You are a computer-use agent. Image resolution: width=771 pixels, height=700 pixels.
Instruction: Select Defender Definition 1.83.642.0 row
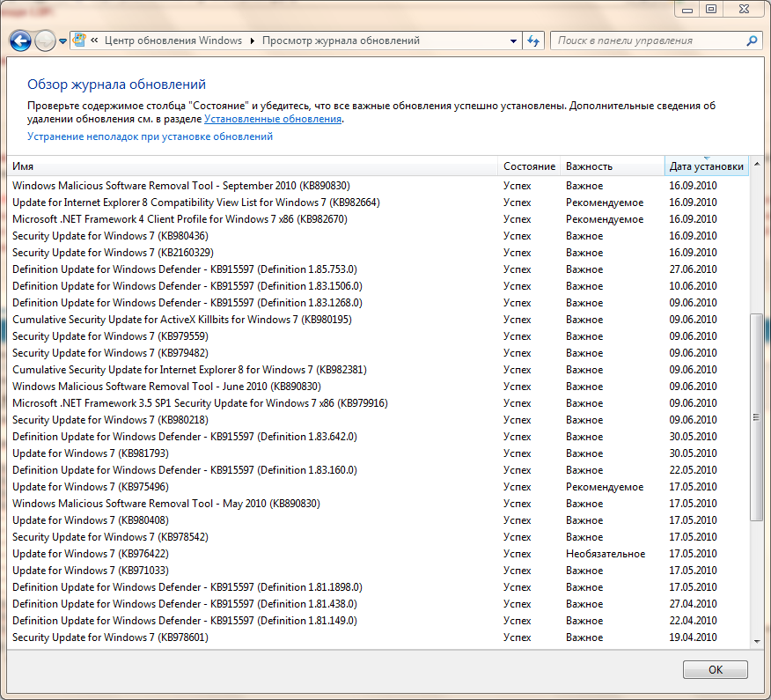(x=378, y=437)
